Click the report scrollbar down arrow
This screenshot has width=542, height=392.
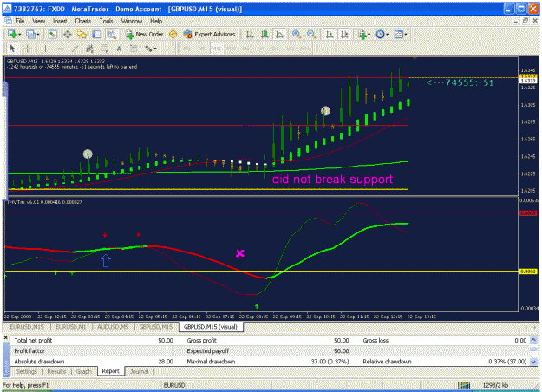coord(533,362)
